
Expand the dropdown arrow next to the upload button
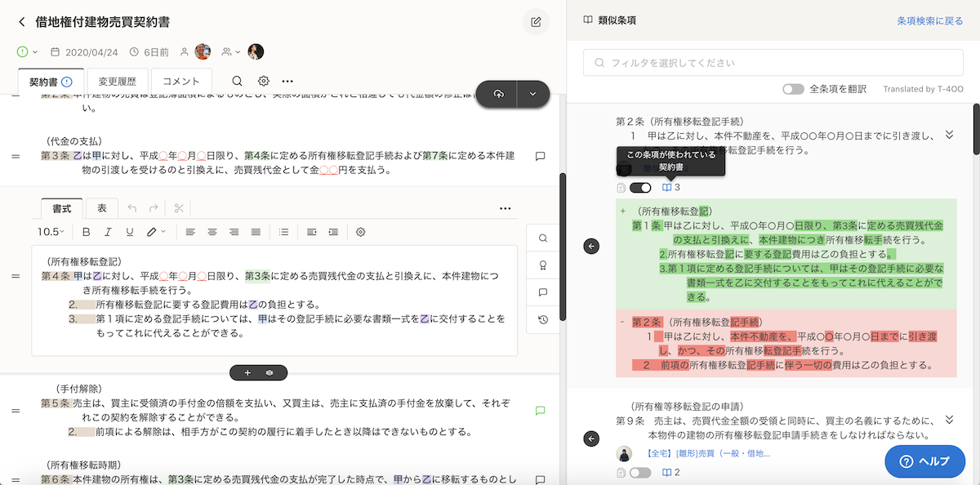(533, 94)
